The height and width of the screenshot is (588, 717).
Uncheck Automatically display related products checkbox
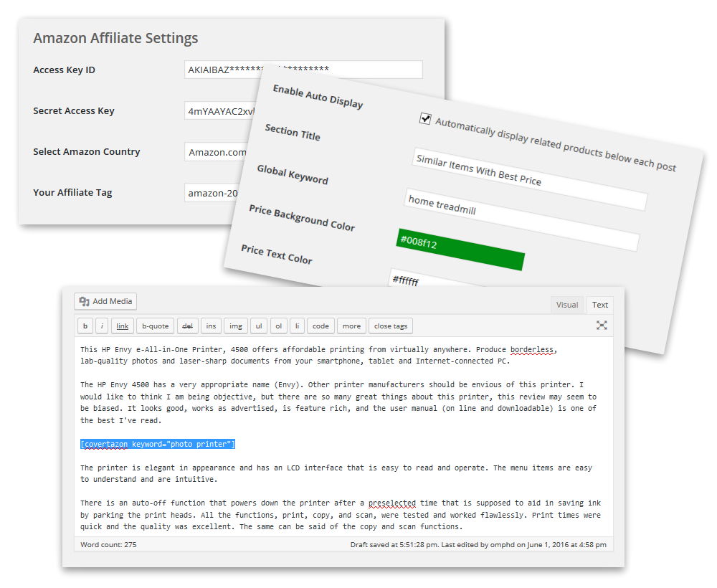(425, 118)
